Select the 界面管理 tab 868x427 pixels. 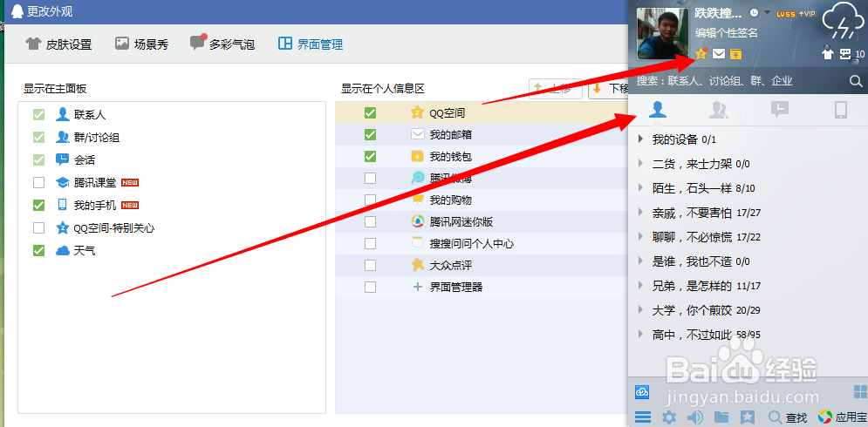point(311,44)
